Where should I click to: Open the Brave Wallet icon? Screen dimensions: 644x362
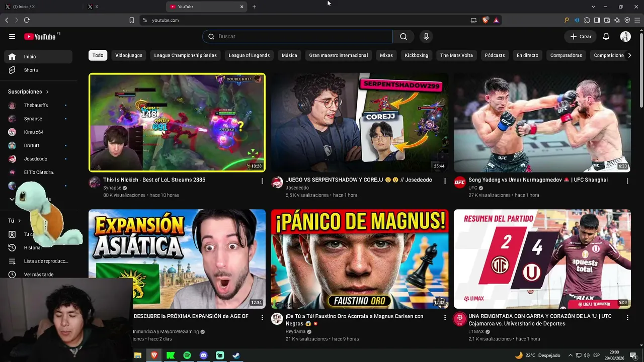click(607, 20)
